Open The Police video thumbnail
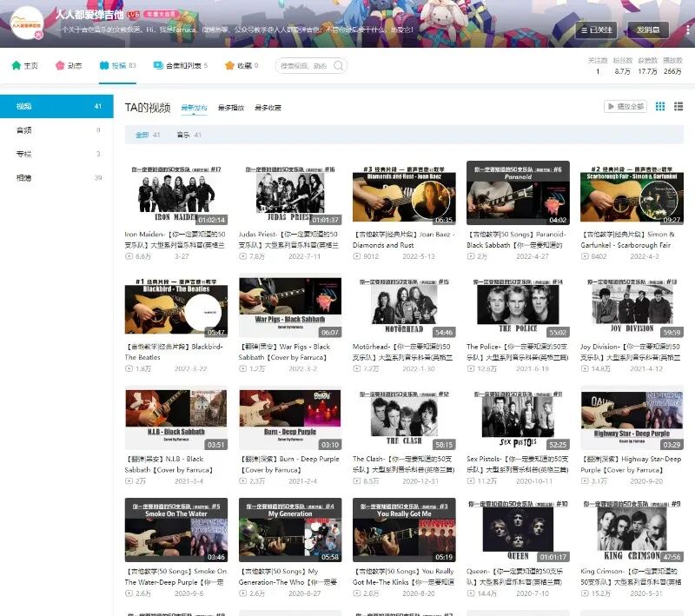695x616 pixels. tap(518, 305)
